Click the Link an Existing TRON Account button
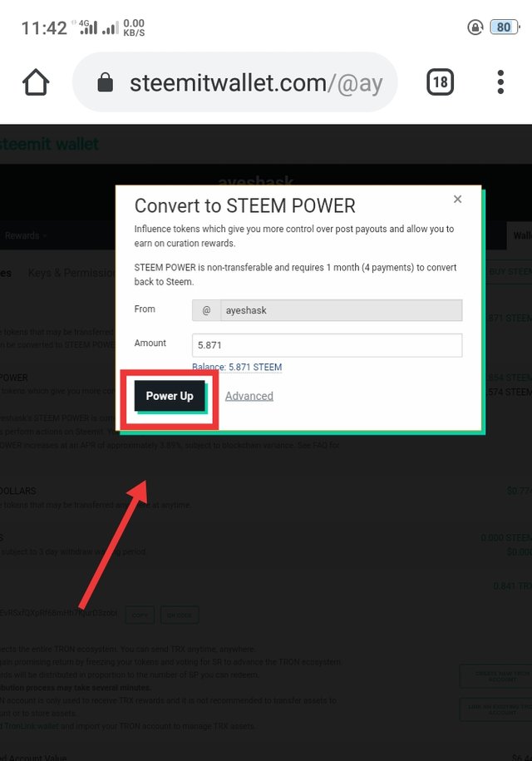 (x=495, y=709)
